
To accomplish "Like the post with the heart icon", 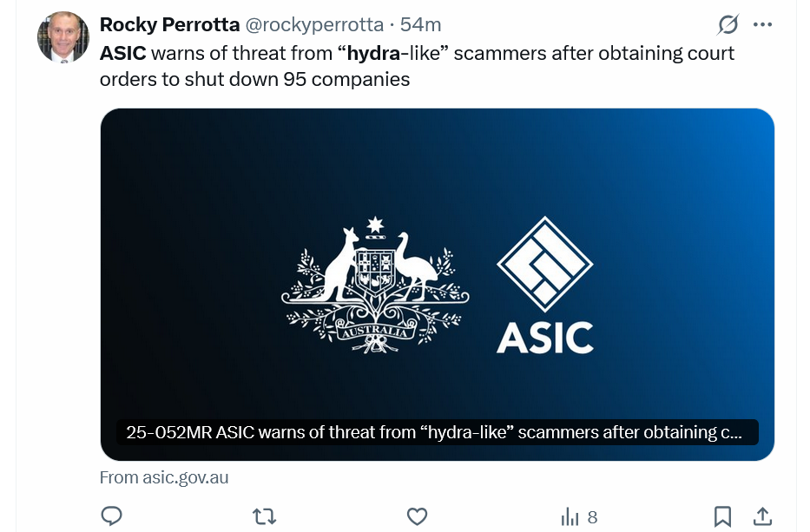I will point(417,516).
